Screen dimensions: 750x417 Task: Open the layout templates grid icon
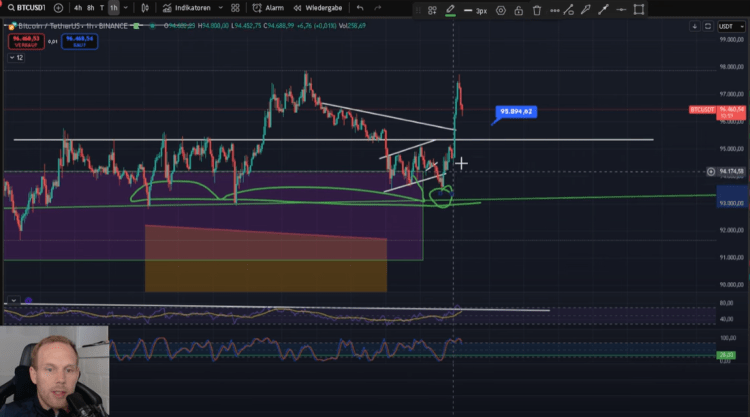(x=234, y=7)
